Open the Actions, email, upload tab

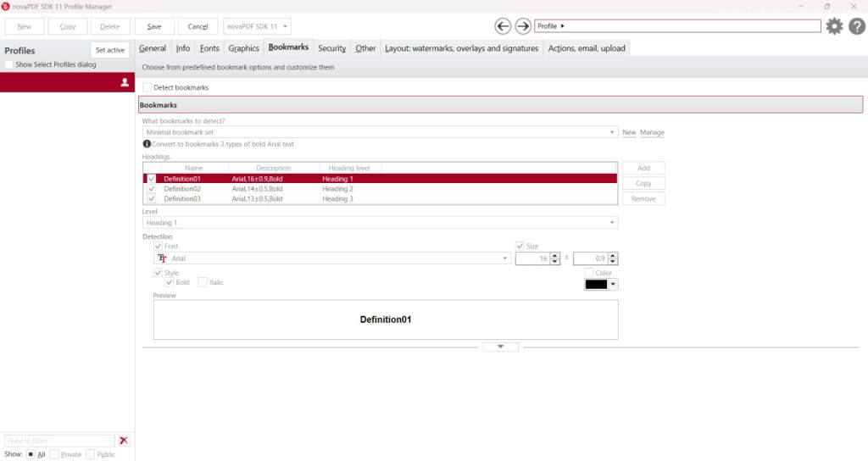point(587,48)
